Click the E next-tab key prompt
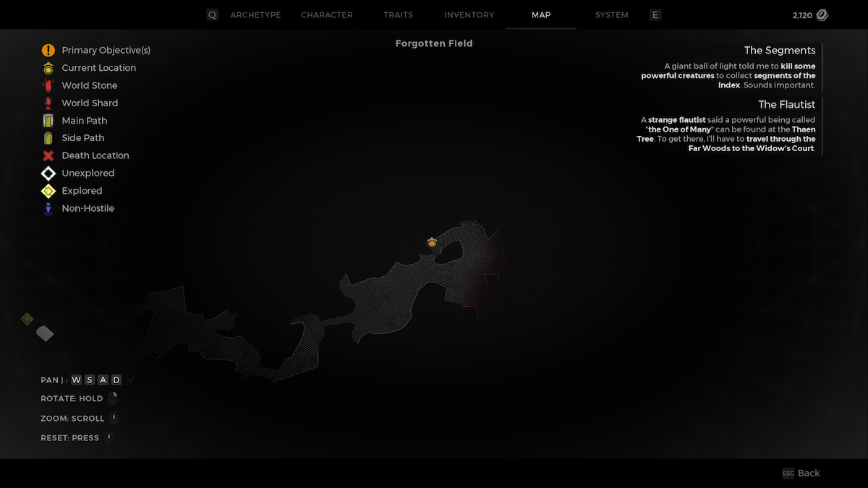This screenshot has width=868, height=488. click(x=655, y=15)
